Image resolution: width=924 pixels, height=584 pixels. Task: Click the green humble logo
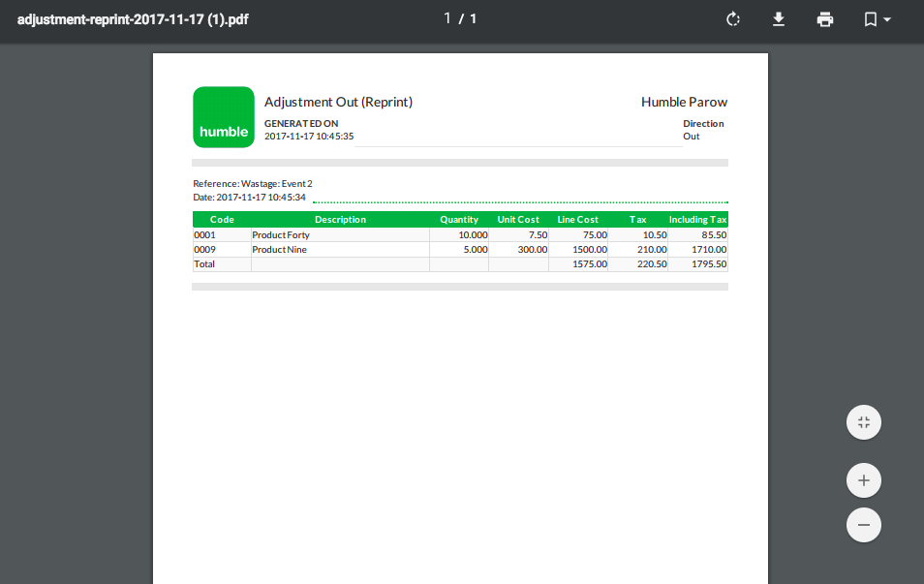point(224,116)
